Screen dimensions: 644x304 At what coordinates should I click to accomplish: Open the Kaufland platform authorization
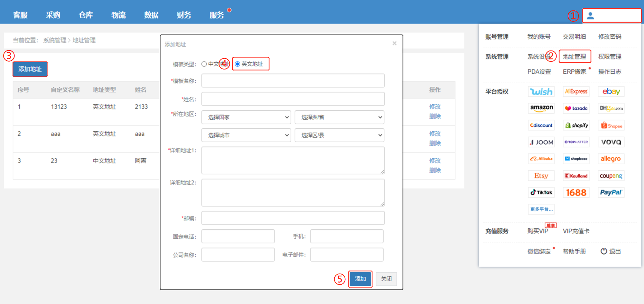coord(576,176)
